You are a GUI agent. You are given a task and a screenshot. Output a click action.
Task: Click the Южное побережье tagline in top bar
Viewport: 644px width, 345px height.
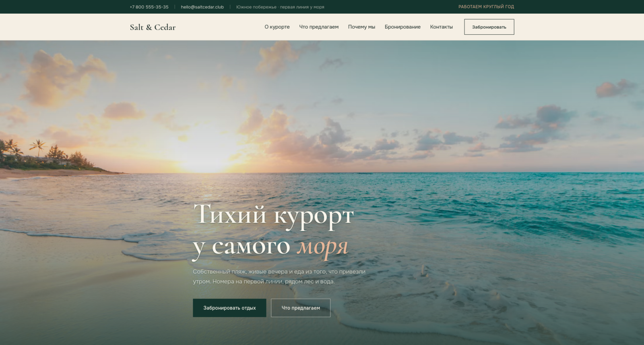[280, 7]
